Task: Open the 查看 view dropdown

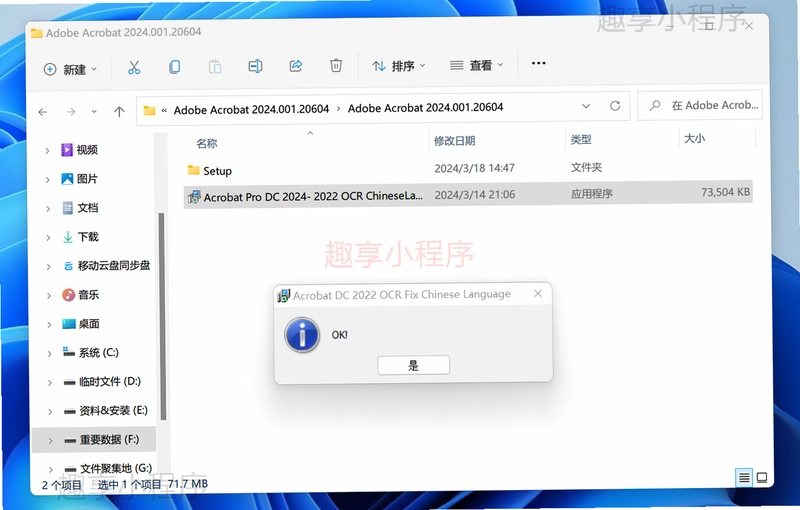Action: tap(477, 65)
